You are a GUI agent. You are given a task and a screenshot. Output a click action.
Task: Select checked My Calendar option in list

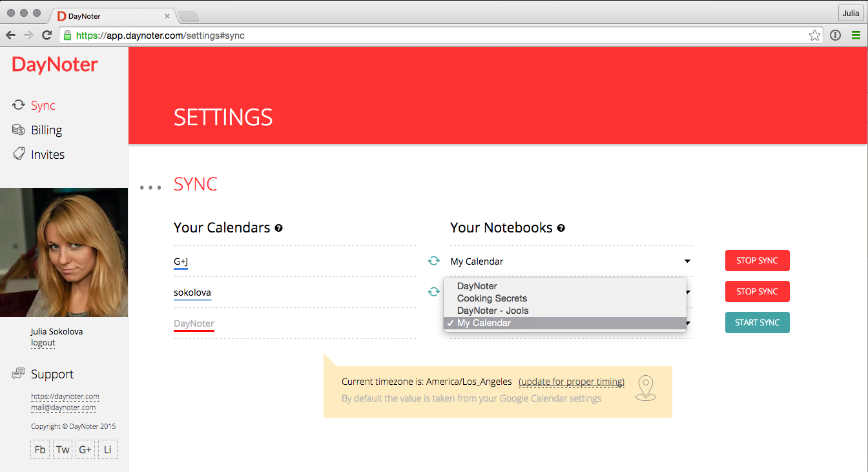pos(565,323)
